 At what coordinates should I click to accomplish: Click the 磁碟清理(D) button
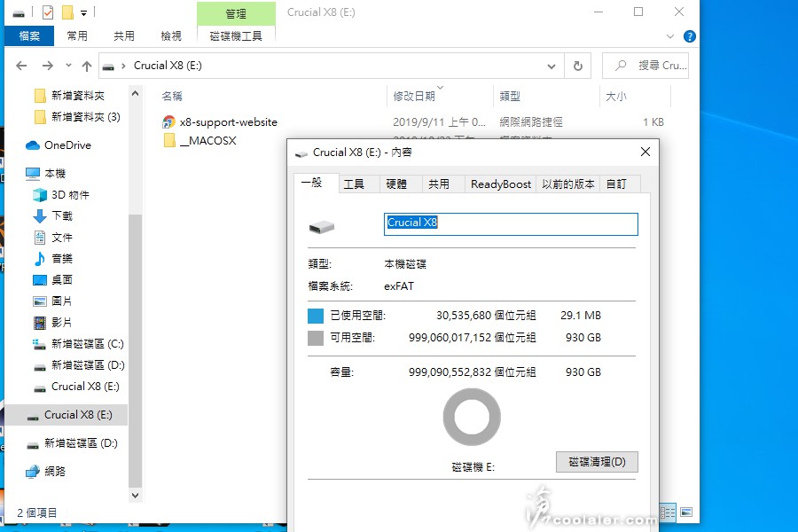click(597, 462)
